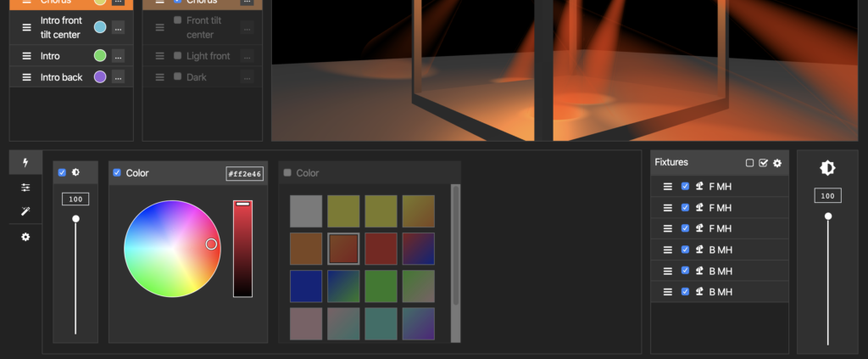Screen dimensions: 868x359
Task: Pick the solid teal swatch in bottom row
Action: click(381, 324)
